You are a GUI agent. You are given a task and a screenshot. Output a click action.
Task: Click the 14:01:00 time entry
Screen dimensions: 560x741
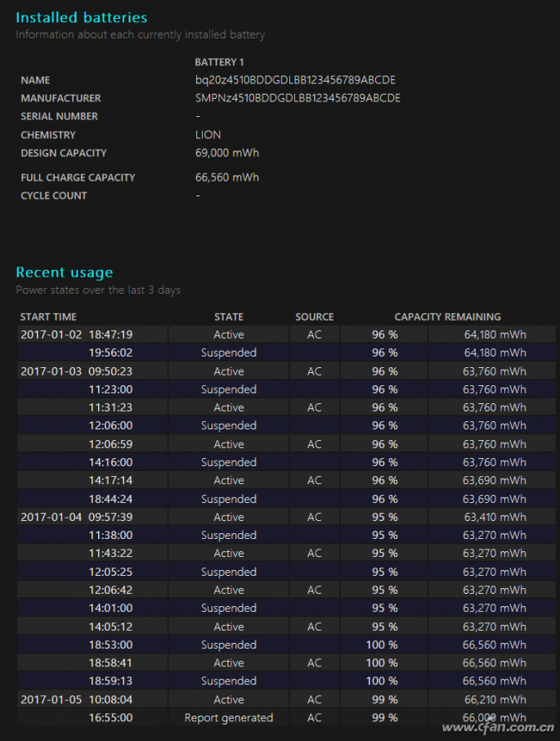point(110,608)
